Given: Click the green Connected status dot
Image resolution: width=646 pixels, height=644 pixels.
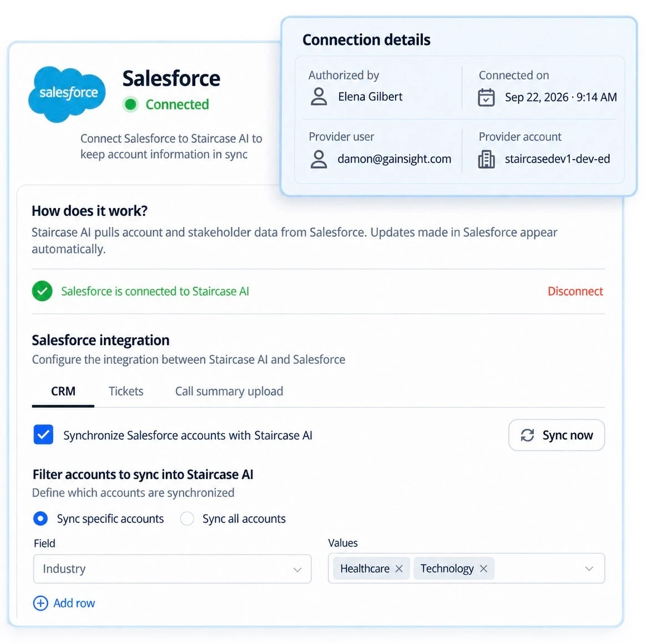Looking at the screenshot, I should [130, 105].
